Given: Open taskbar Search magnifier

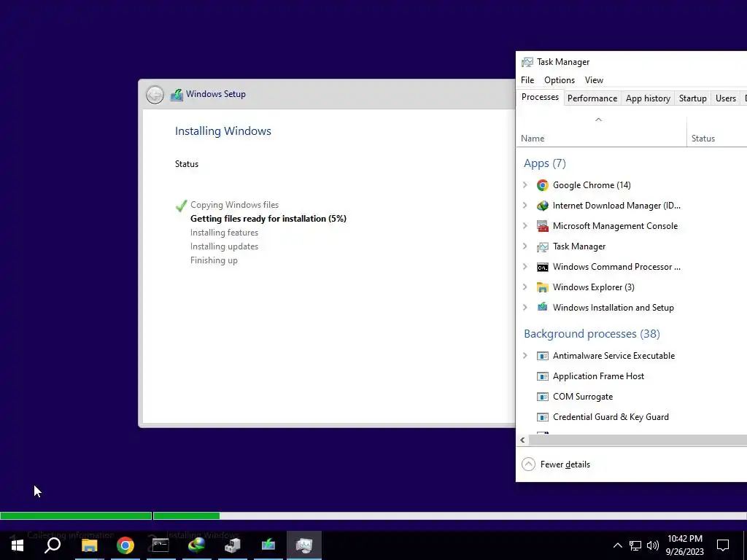Looking at the screenshot, I should (53, 545).
